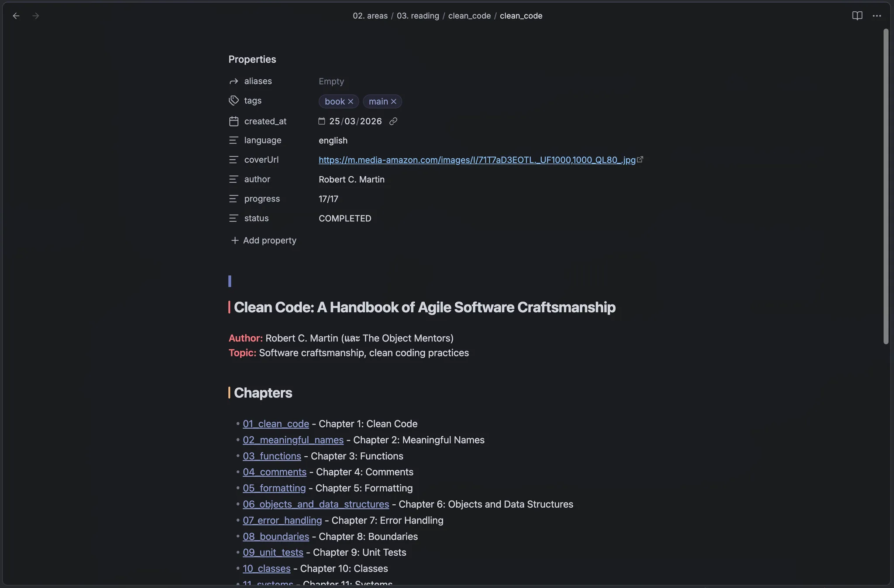Open the date picker calendar icon
Viewport: 894px width, 588px height.
[x=322, y=121]
